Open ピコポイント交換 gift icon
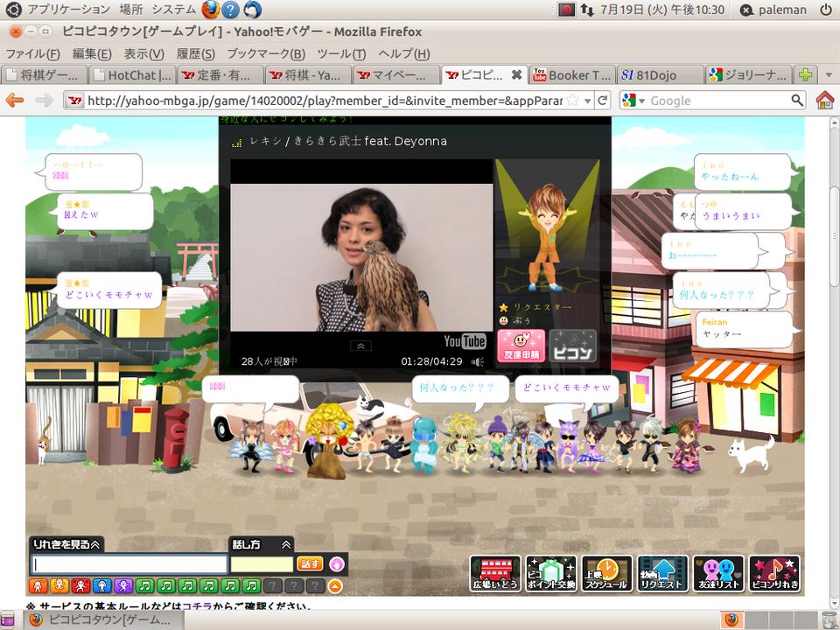 click(550, 574)
